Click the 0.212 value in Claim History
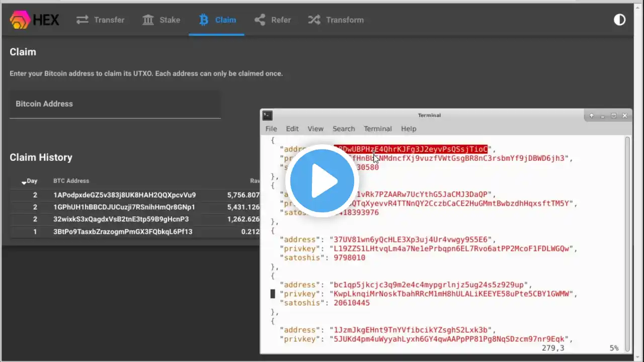 [x=251, y=232]
